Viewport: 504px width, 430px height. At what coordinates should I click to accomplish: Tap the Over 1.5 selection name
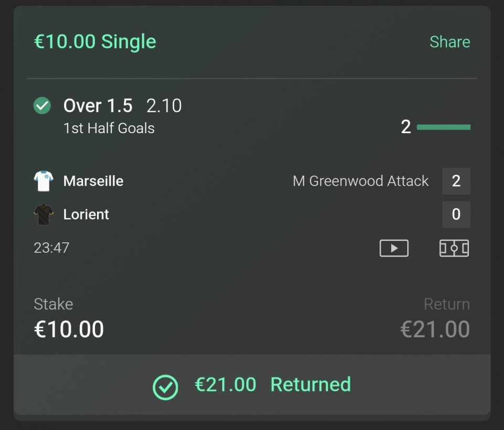98,106
